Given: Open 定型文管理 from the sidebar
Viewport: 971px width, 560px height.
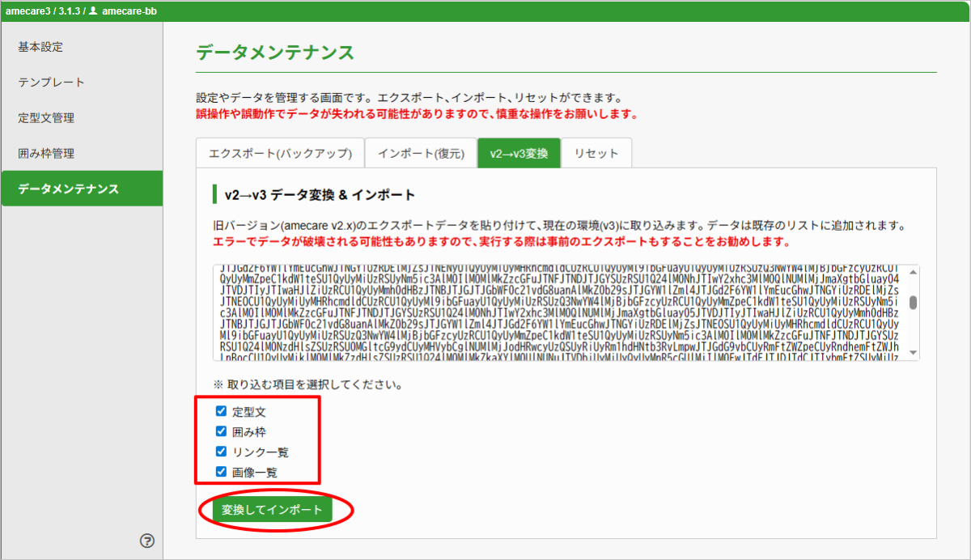Looking at the screenshot, I should tap(46, 118).
